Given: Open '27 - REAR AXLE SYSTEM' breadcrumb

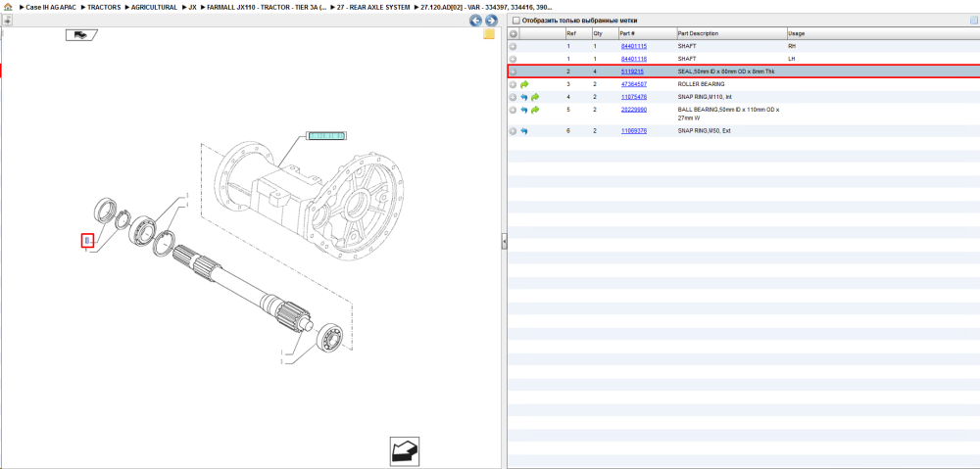Looking at the screenshot, I should tap(373, 7).
